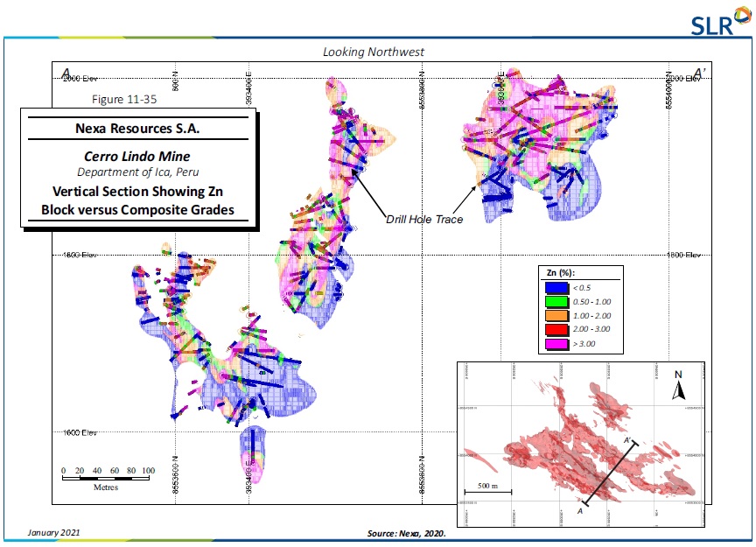Image resolution: width=756 pixels, height=547 pixels.
Task: Click the section label A at top left
Action: tap(66, 74)
